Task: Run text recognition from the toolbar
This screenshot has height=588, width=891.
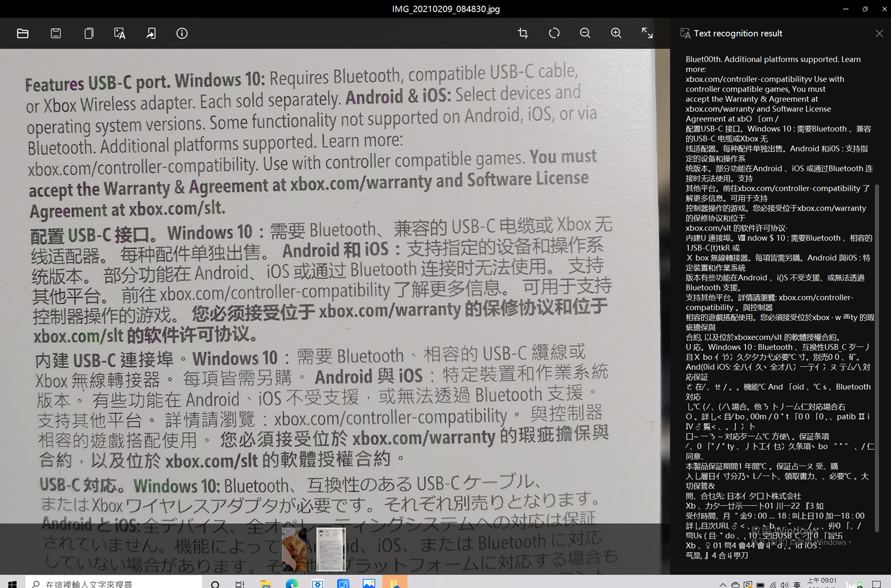Action: click(x=120, y=33)
